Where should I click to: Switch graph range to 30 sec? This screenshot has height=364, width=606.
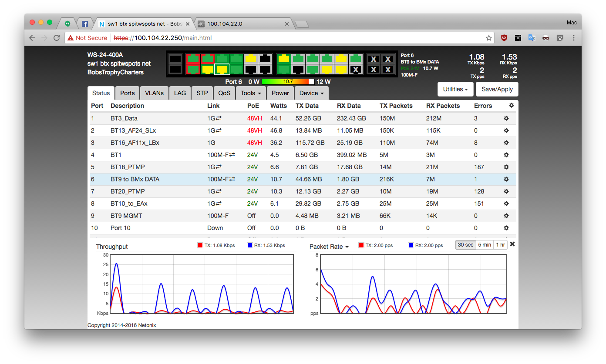tap(465, 245)
